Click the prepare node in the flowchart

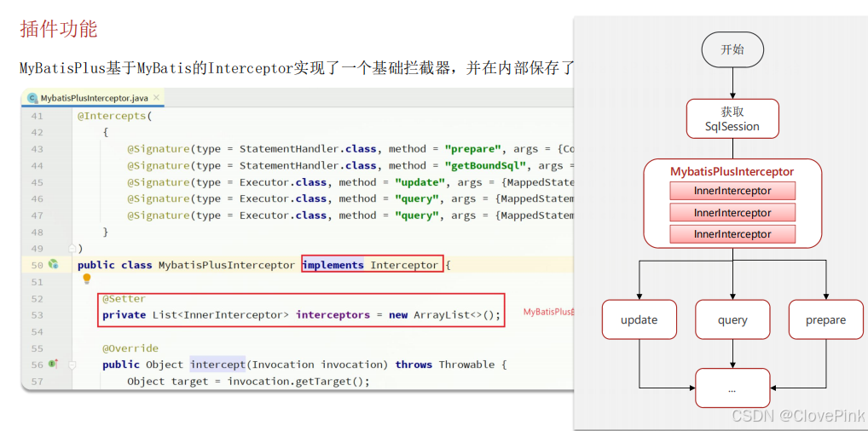(x=826, y=319)
